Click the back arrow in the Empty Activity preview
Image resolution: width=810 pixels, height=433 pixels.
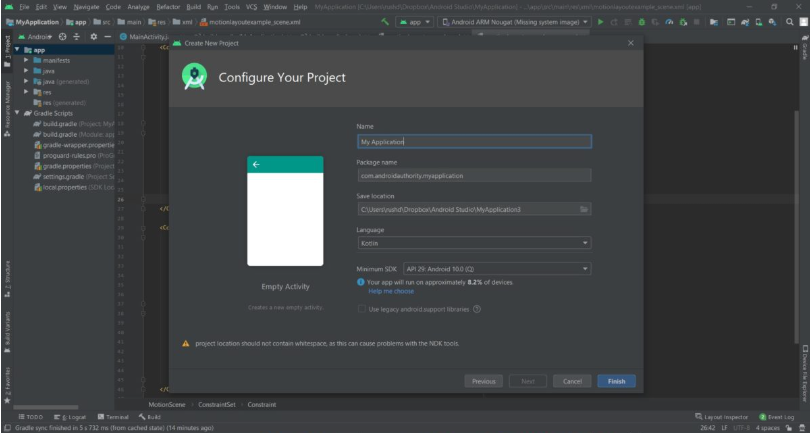256,164
